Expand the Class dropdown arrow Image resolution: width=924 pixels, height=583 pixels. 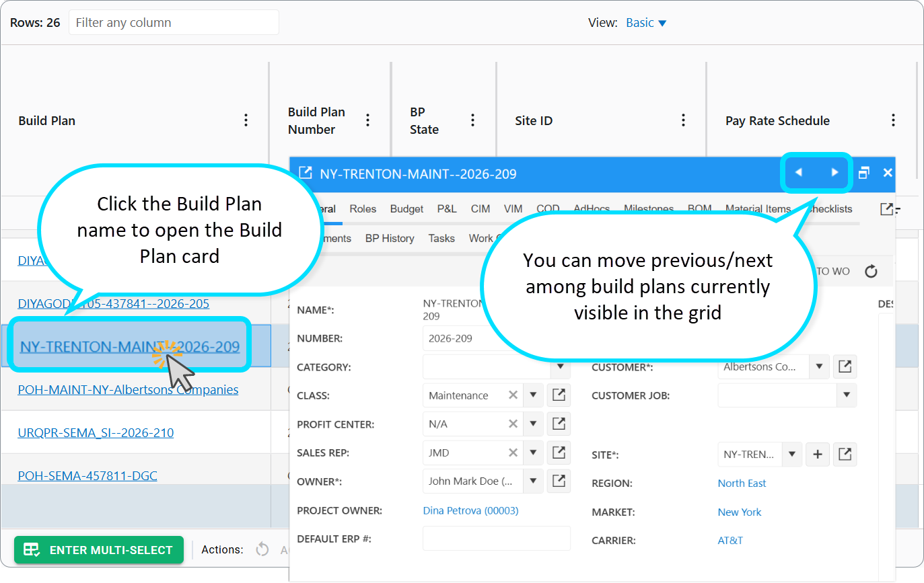(532, 395)
